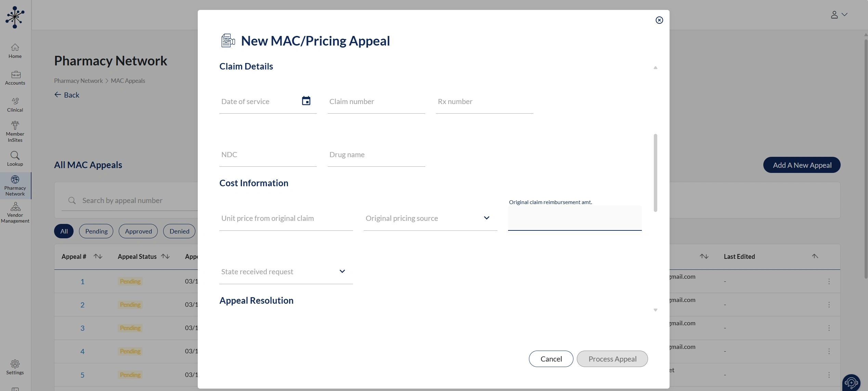
Task: Click the Back link
Action: 67,95
